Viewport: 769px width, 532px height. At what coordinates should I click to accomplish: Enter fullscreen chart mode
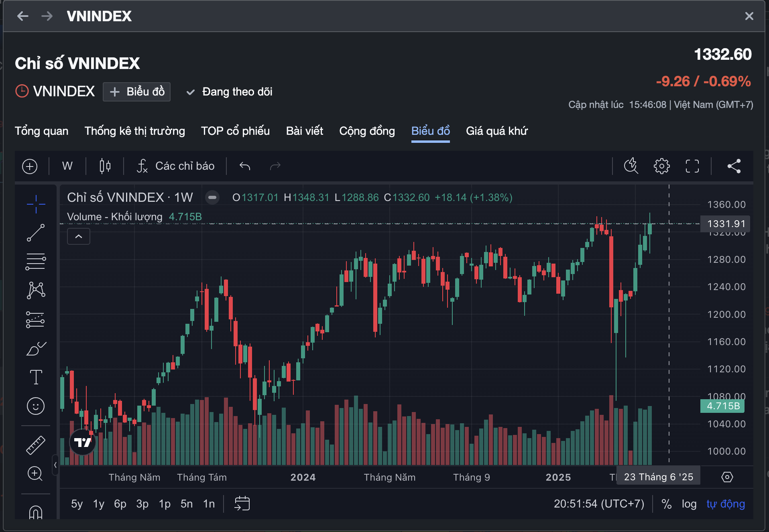[x=692, y=166]
